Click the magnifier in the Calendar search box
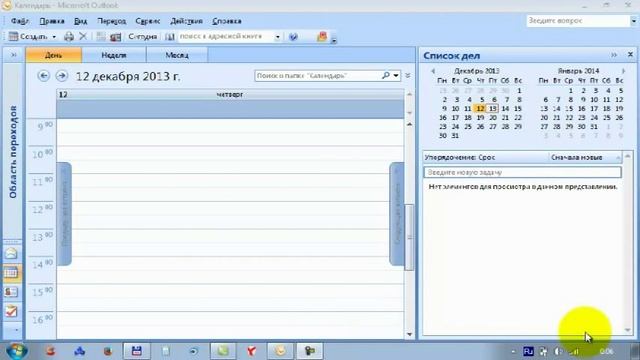 tap(385, 76)
